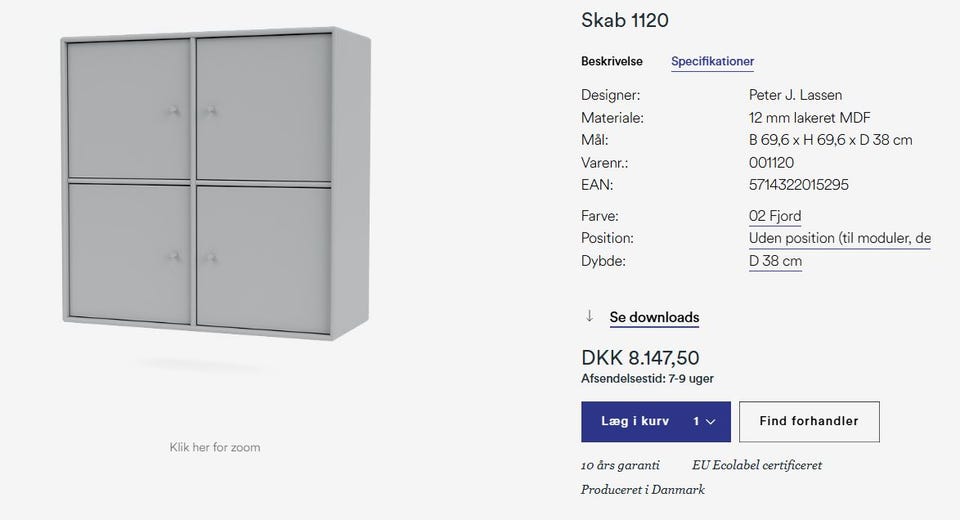The height and width of the screenshot is (520, 960).
Task: Follow the Se downloads link
Action: [654, 318]
